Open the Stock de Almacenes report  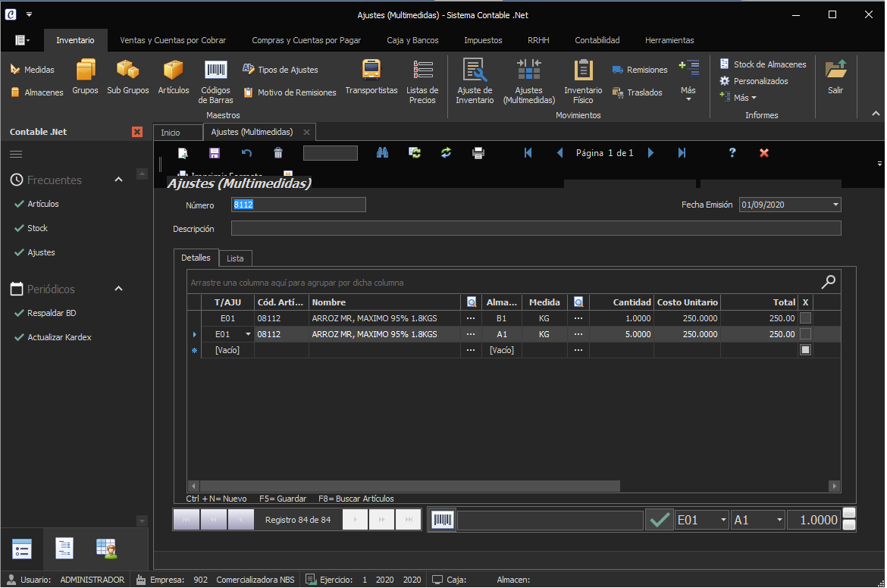(x=763, y=64)
